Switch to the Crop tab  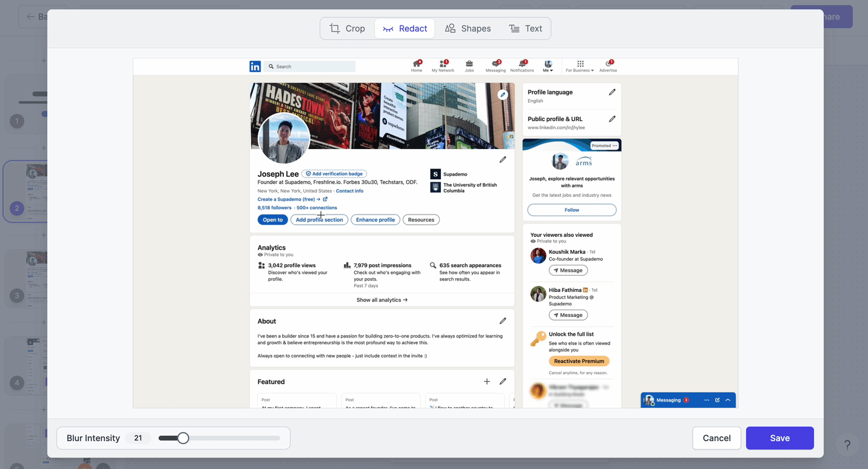tap(347, 28)
